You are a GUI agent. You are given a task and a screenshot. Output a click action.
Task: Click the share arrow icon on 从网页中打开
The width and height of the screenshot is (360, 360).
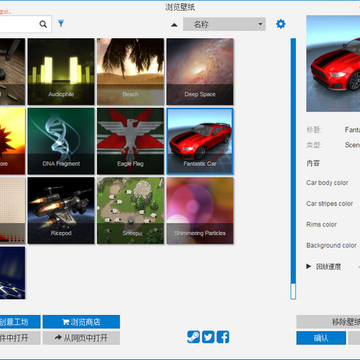click(58, 338)
